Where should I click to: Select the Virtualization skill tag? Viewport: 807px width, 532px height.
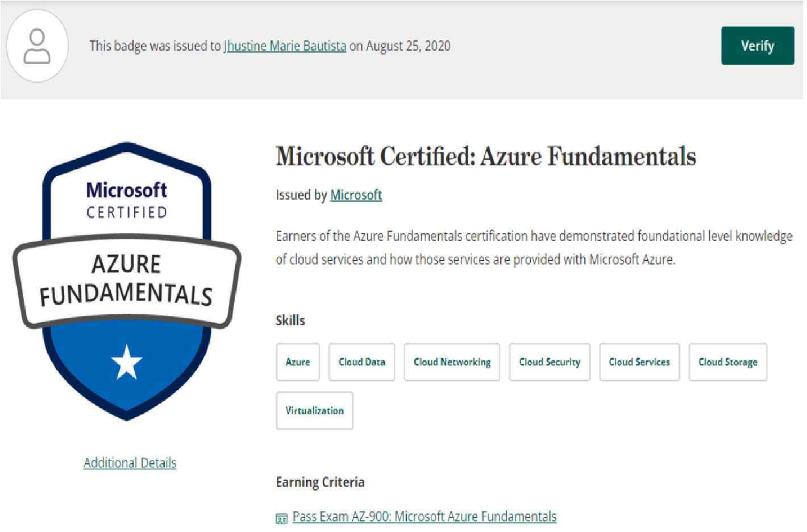point(314,410)
